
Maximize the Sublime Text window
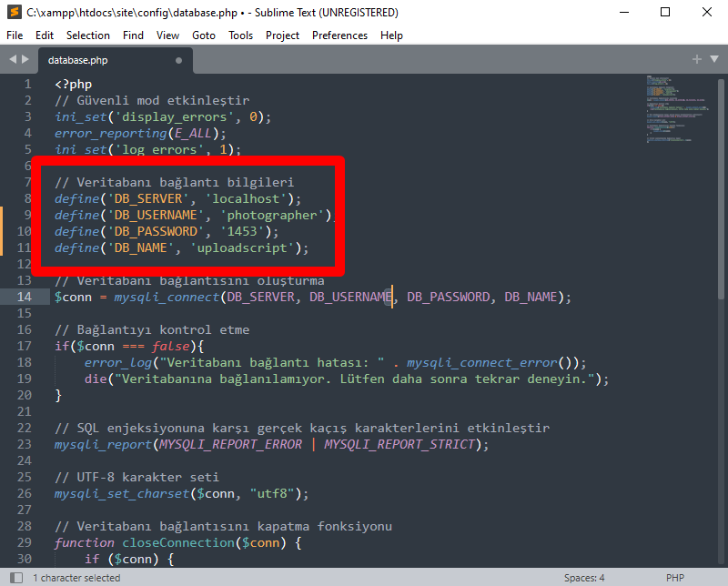pyautogui.click(x=665, y=12)
